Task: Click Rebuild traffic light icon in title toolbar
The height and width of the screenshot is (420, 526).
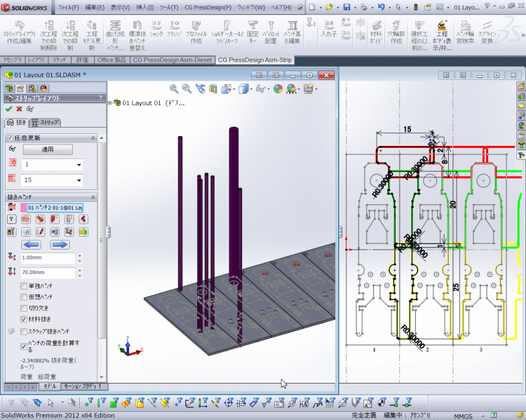Action: click(416, 7)
